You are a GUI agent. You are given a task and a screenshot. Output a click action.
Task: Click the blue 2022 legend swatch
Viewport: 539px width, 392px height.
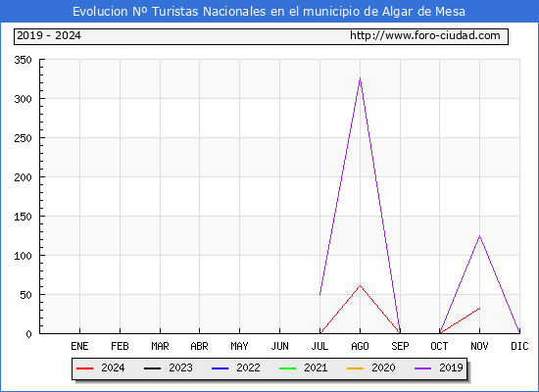220,368
